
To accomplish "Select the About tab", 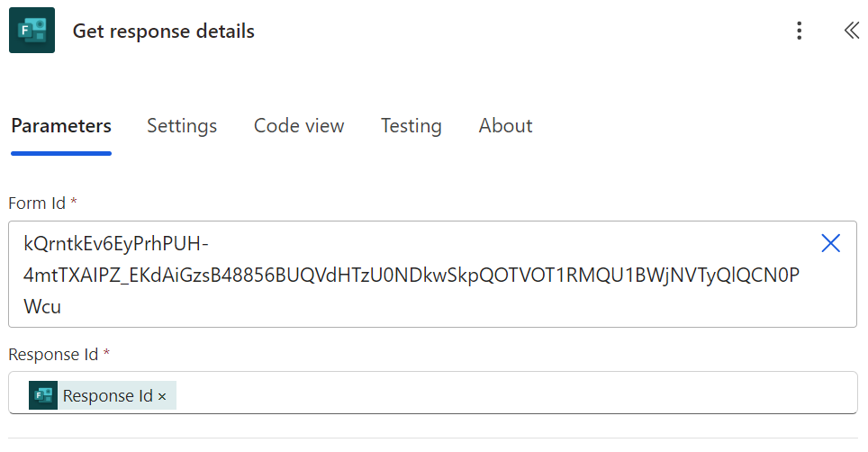I will (505, 126).
